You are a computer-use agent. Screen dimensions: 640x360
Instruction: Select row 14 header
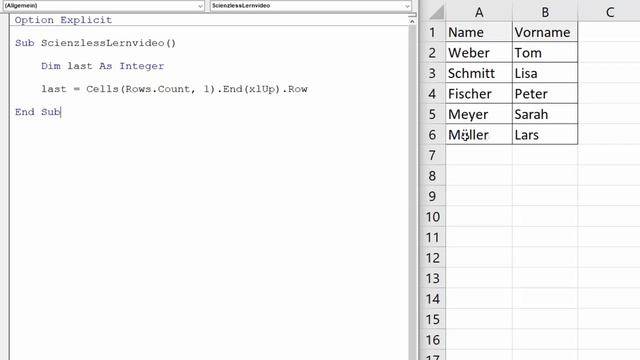[432, 299]
